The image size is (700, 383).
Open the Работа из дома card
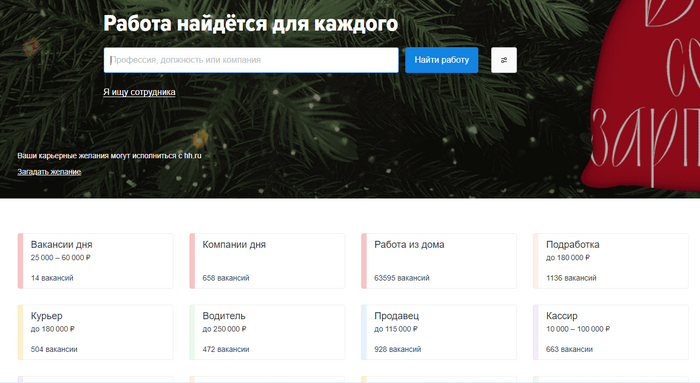pyautogui.click(x=439, y=261)
